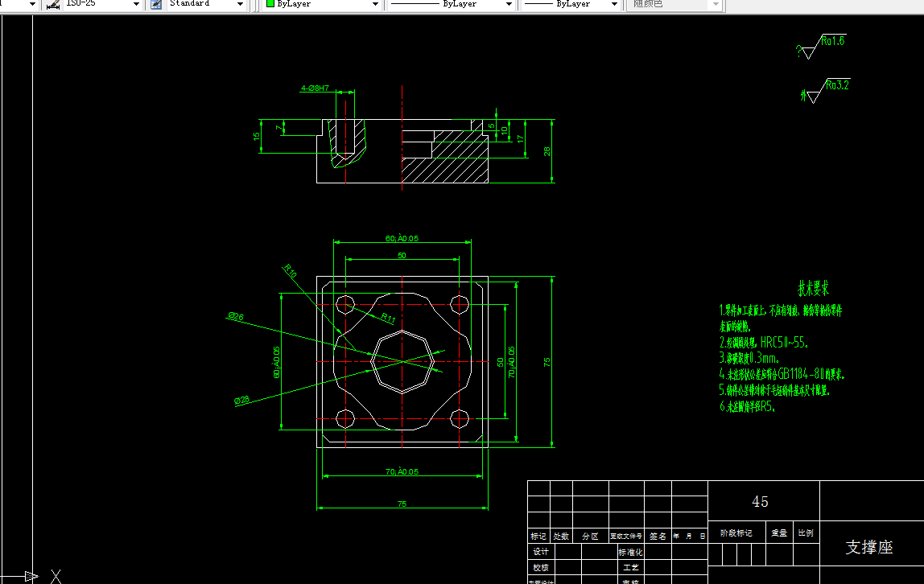Screen dimensions: 924x584
Task: Click the 分区 title block cell
Action: coord(591,536)
